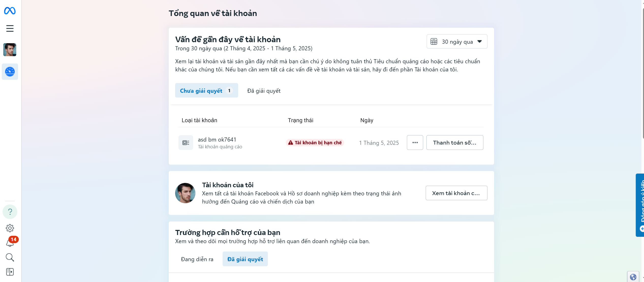
Task: Open the three-dot more options menu
Action: 415,143
